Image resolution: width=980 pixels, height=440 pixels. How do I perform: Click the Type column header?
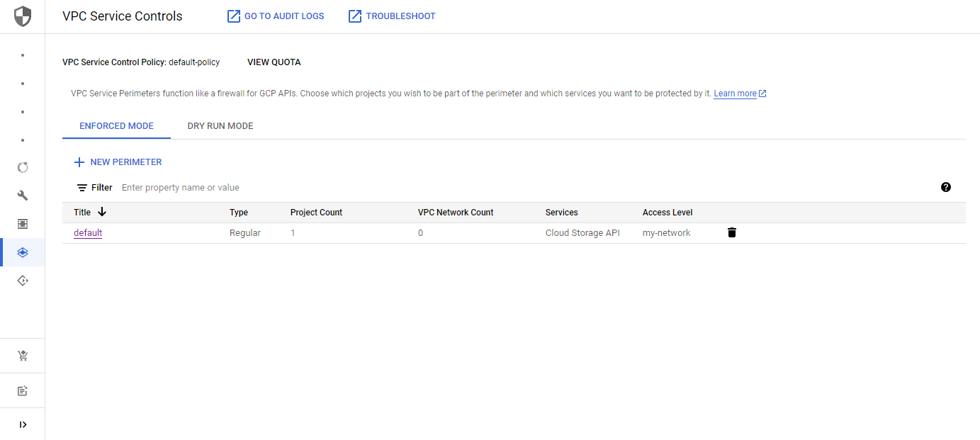click(x=239, y=213)
